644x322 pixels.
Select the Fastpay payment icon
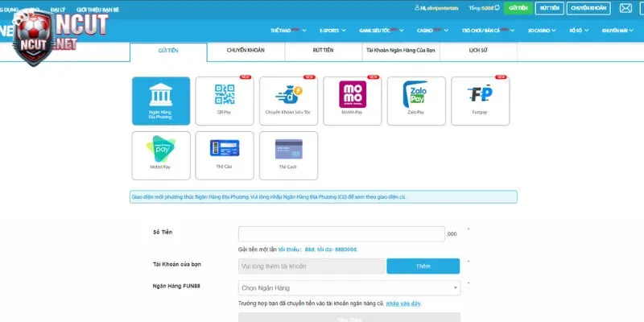coord(480,101)
